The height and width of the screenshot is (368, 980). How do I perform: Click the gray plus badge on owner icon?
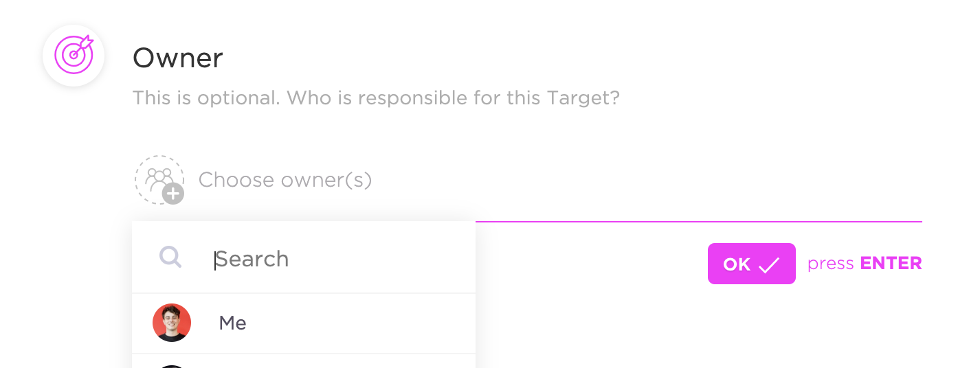173,194
